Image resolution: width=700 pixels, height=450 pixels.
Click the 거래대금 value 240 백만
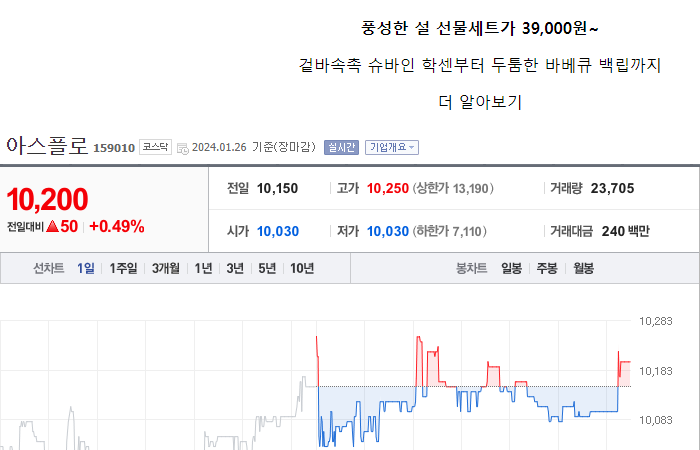click(625, 231)
